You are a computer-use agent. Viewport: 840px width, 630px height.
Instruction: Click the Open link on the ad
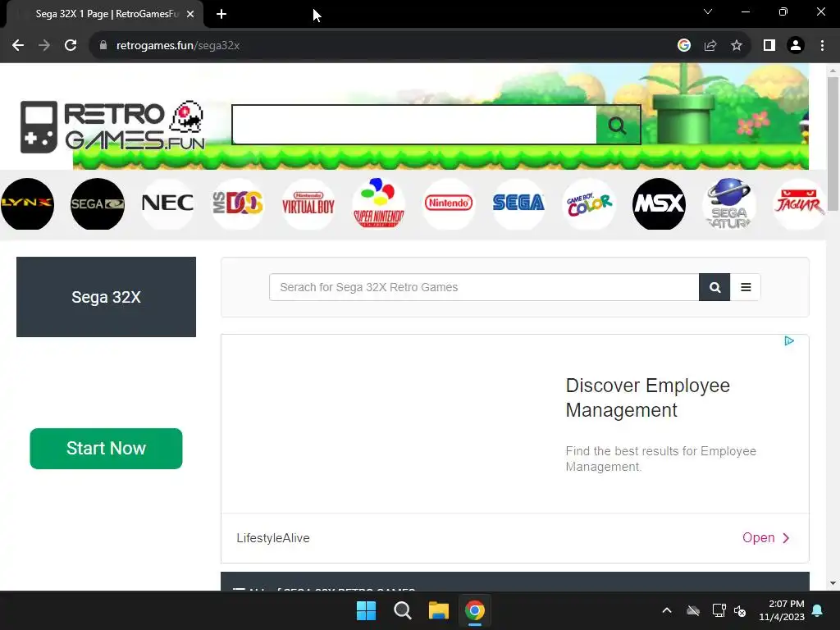(x=765, y=538)
